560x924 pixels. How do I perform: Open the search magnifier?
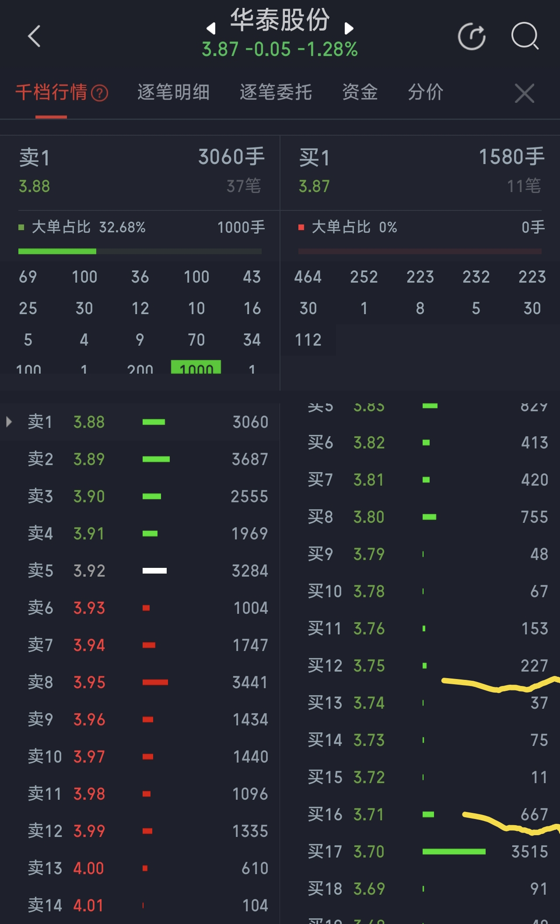click(x=525, y=36)
